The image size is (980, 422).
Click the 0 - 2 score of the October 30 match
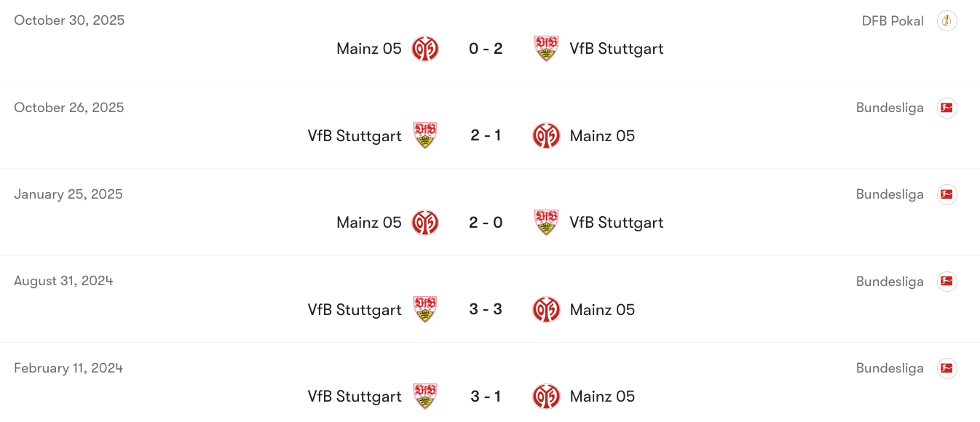(486, 48)
